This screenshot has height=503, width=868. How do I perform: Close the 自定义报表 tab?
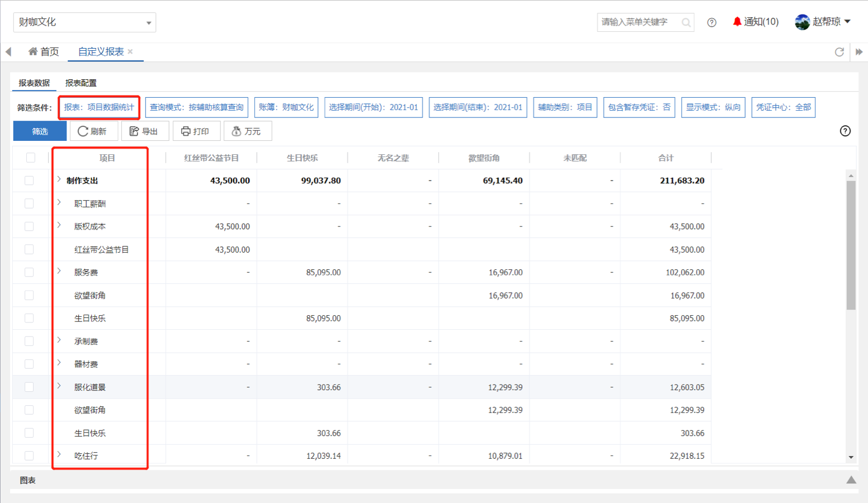(x=130, y=51)
